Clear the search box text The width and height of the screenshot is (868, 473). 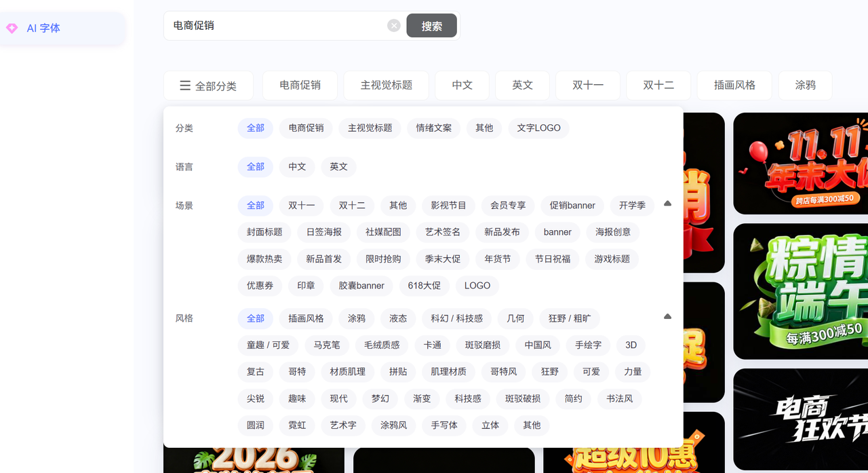point(394,26)
